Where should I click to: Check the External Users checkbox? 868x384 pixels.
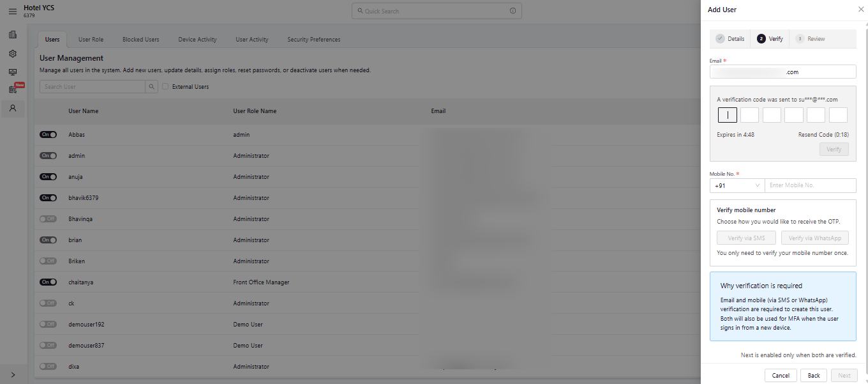tap(165, 86)
